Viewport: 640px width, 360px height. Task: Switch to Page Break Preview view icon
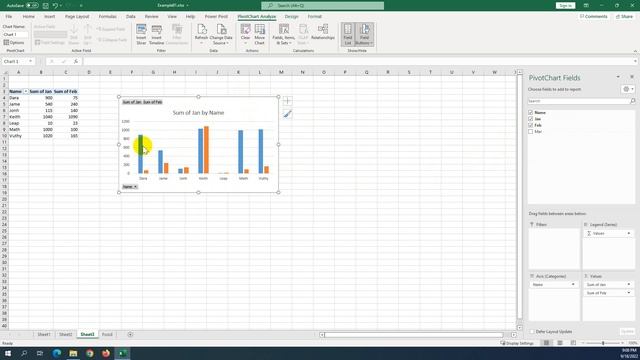point(573,343)
